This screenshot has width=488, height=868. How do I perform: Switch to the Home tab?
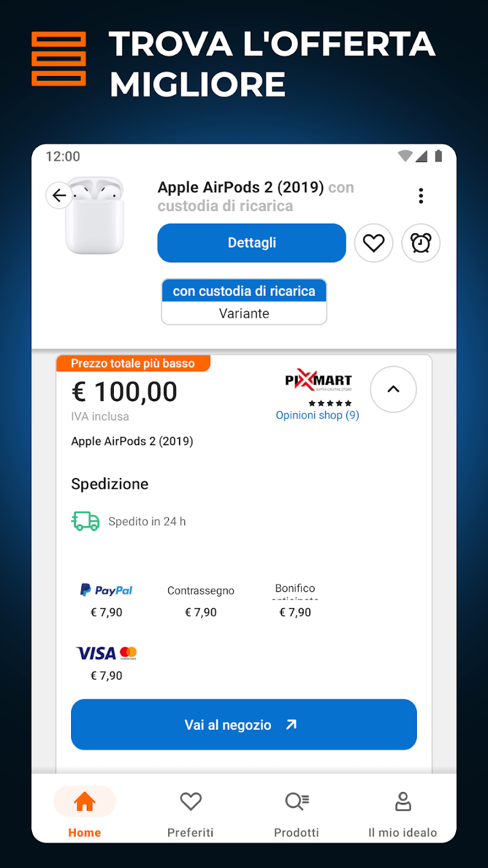point(84,812)
